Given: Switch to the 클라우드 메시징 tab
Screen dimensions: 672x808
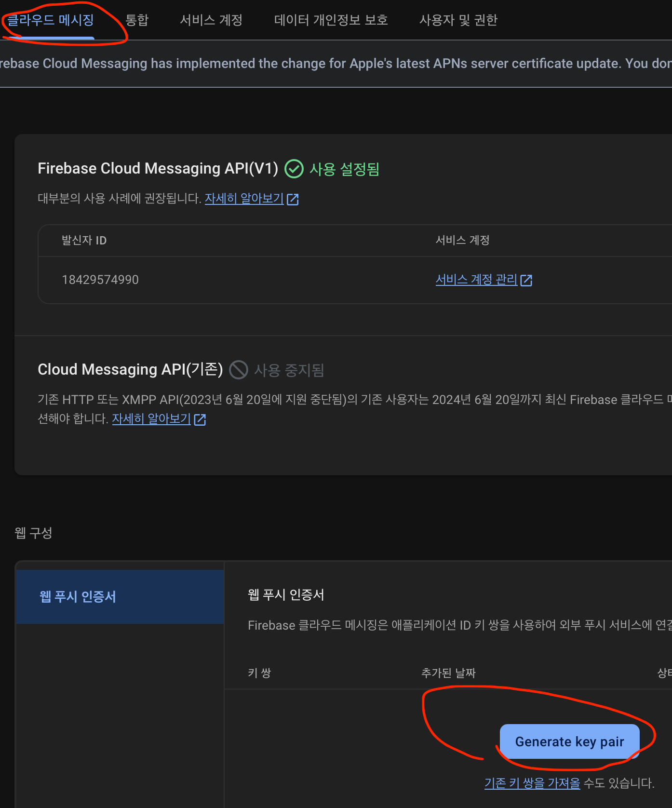Looking at the screenshot, I should 51,20.
